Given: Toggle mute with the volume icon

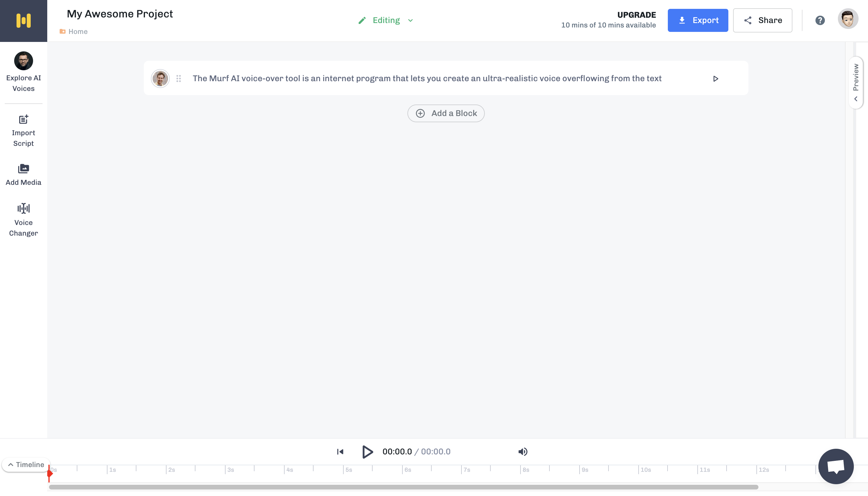Looking at the screenshot, I should [x=523, y=451].
